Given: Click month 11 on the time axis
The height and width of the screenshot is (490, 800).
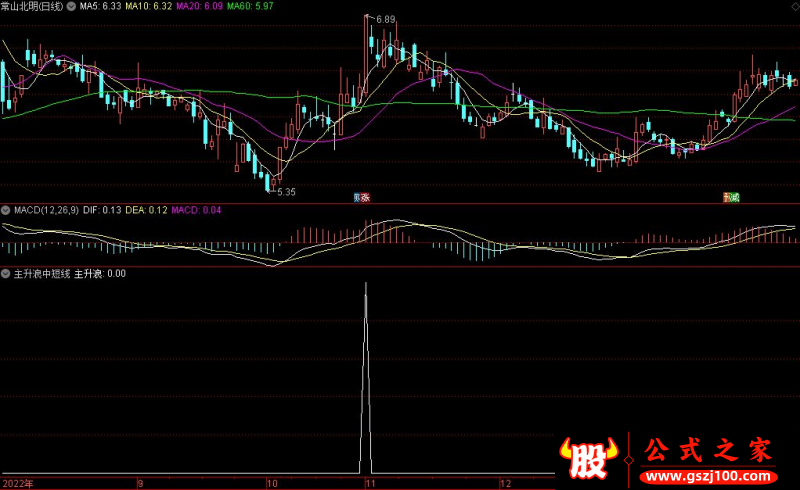Looking at the screenshot, I should 370,482.
